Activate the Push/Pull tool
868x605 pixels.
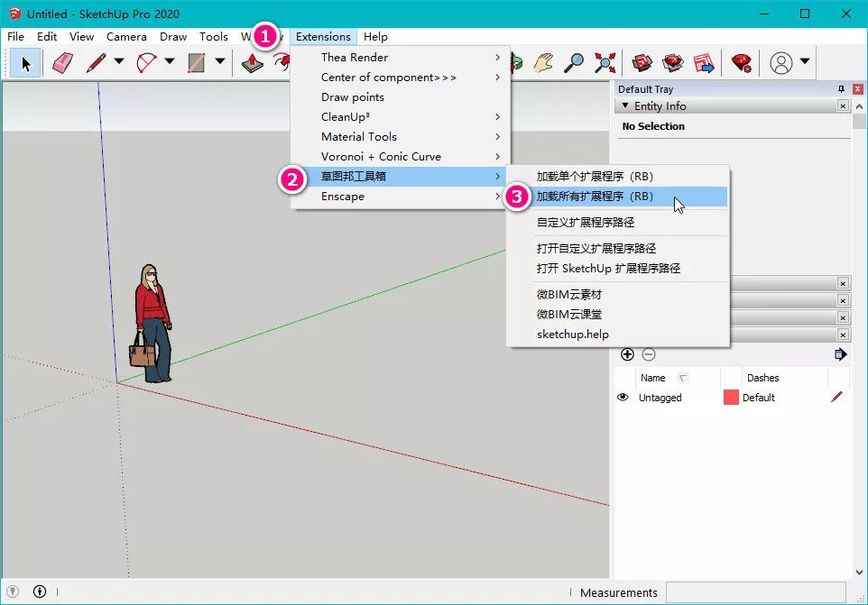pyautogui.click(x=253, y=63)
